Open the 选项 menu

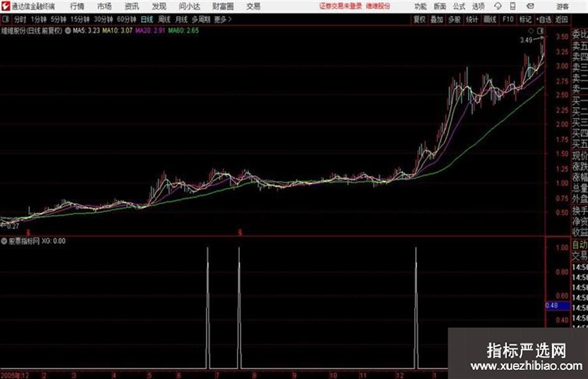(478, 6)
